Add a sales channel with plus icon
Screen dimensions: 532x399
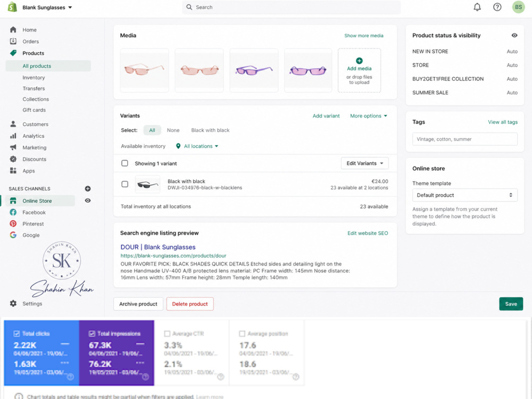(88, 189)
